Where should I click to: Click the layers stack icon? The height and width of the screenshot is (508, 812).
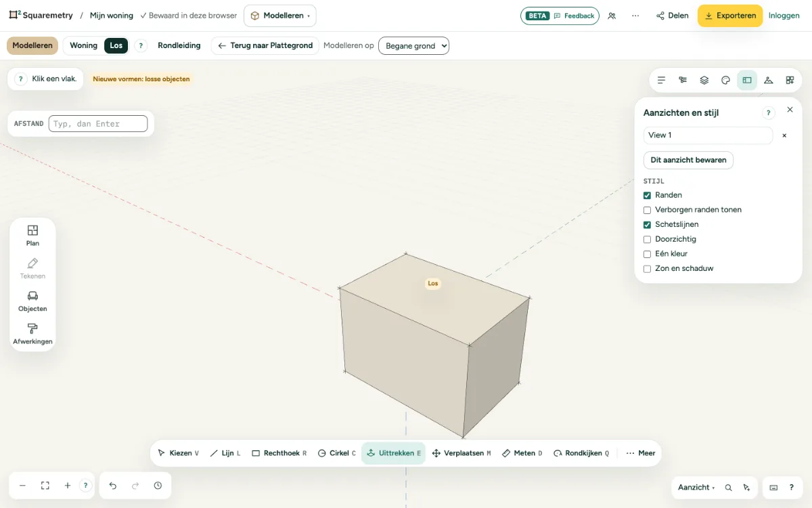tap(704, 80)
